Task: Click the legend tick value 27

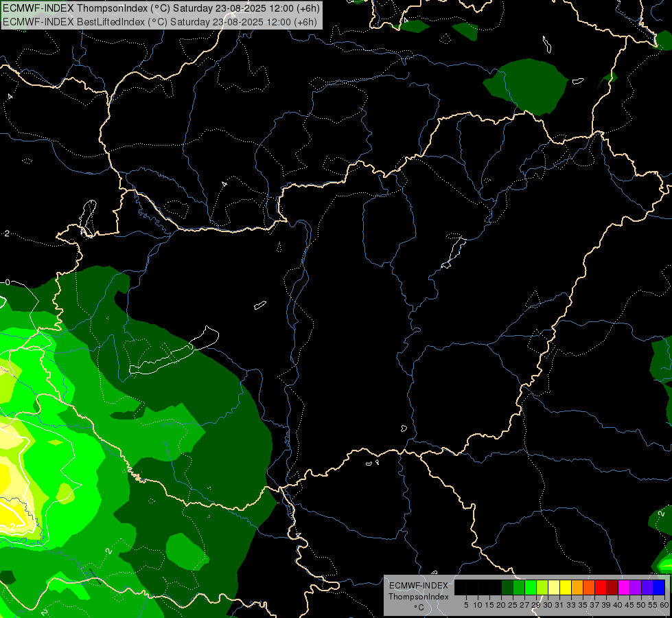Action: click(524, 605)
